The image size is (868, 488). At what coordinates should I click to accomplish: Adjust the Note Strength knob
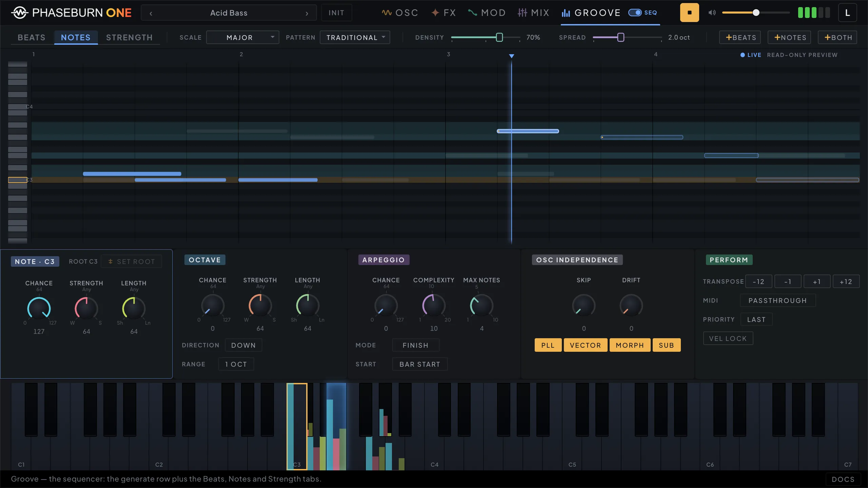(x=86, y=308)
